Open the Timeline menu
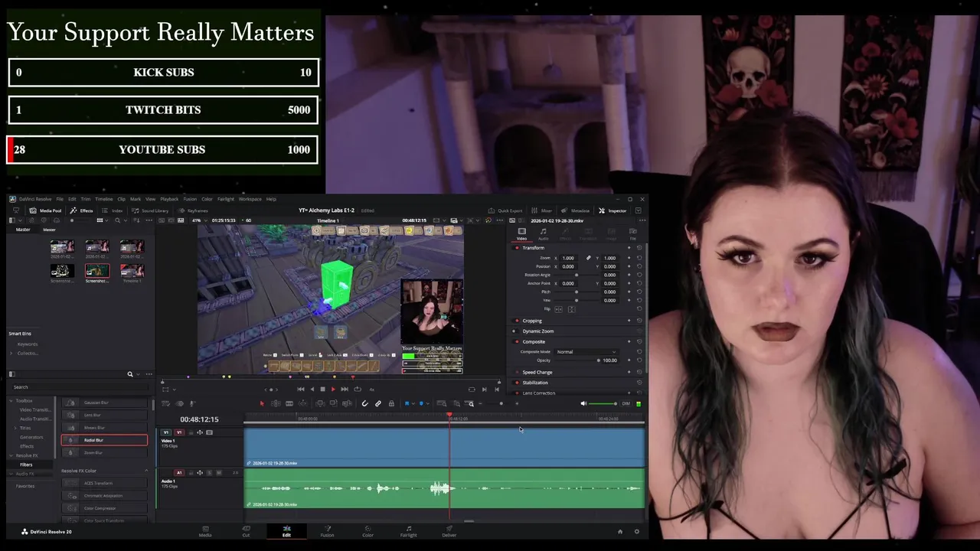The height and width of the screenshot is (551, 980). 104,199
